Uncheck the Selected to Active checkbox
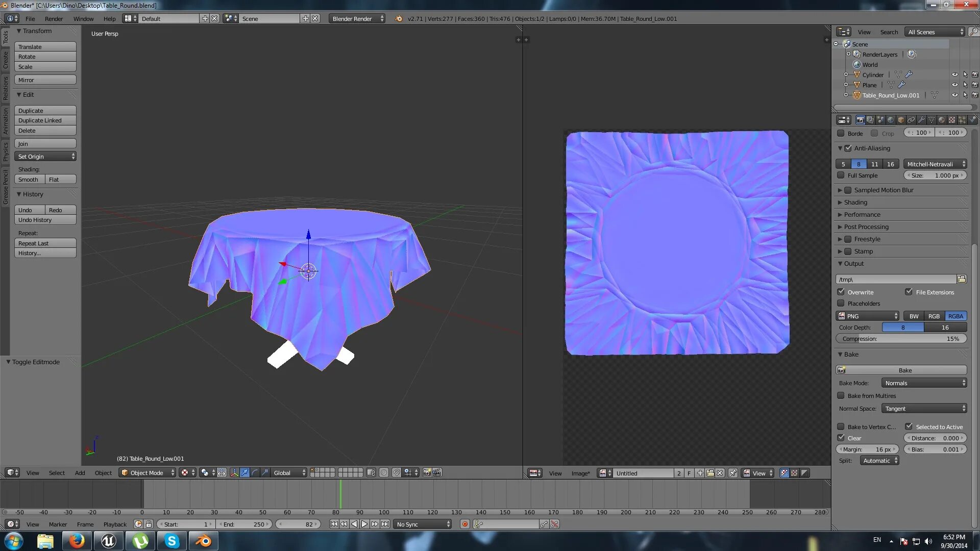 pyautogui.click(x=909, y=427)
